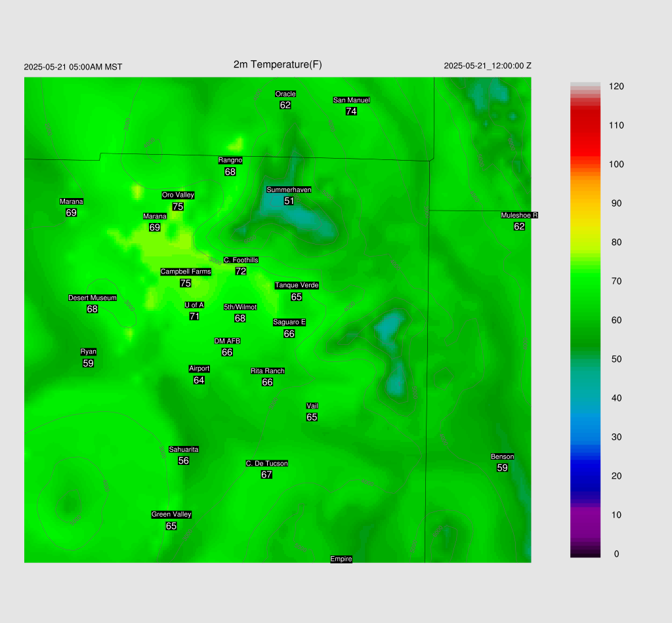Click the DM AFB station label
This screenshot has width=672, height=623.
(x=227, y=341)
